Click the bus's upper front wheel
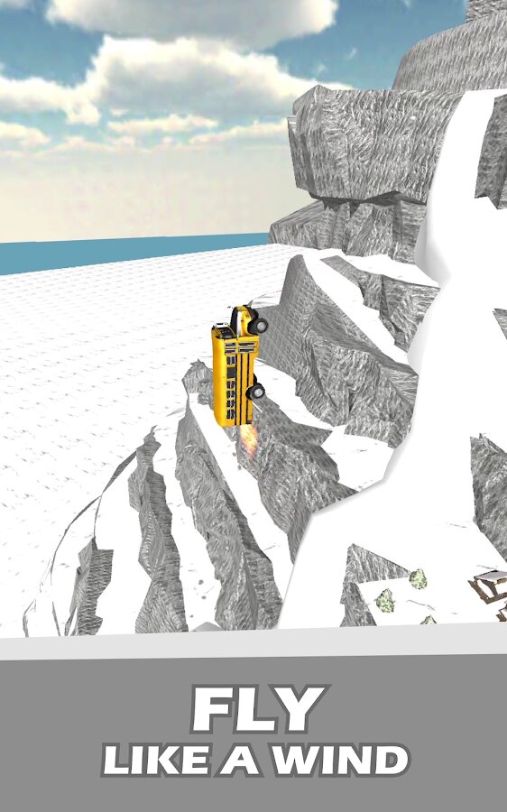The width and height of the screenshot is (507, 812). 259,327
